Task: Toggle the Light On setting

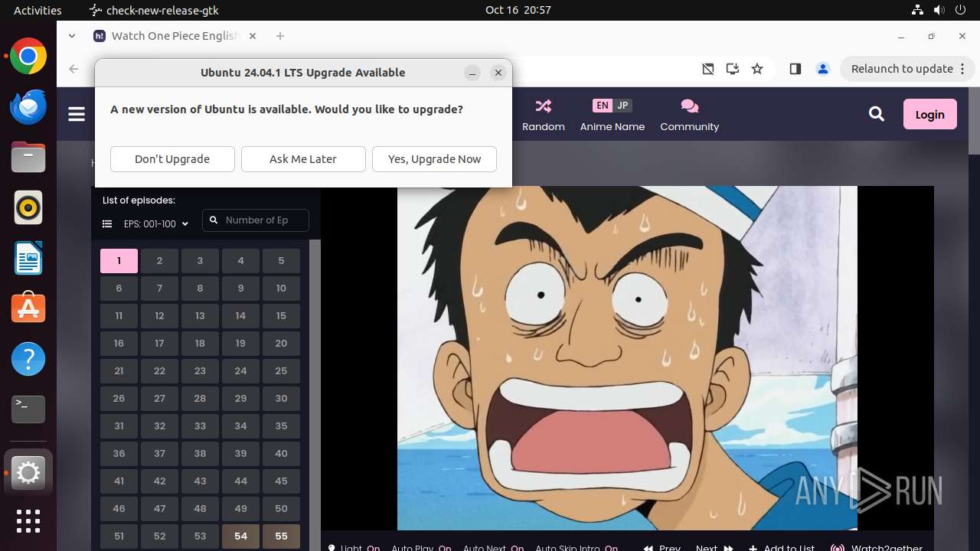Action: click(x=354, y=547)
